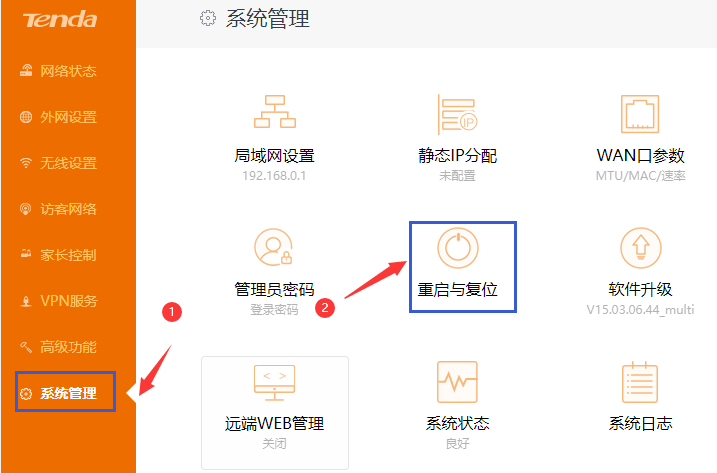
Task: Click the 远端WEB管理 label
Action: [274, 424]
